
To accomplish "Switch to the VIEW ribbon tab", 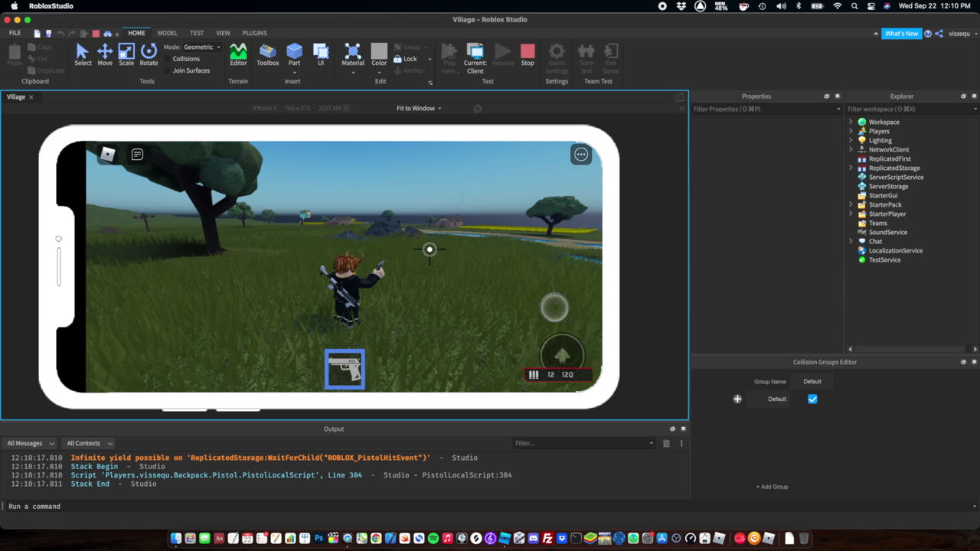I will (223, 34).
